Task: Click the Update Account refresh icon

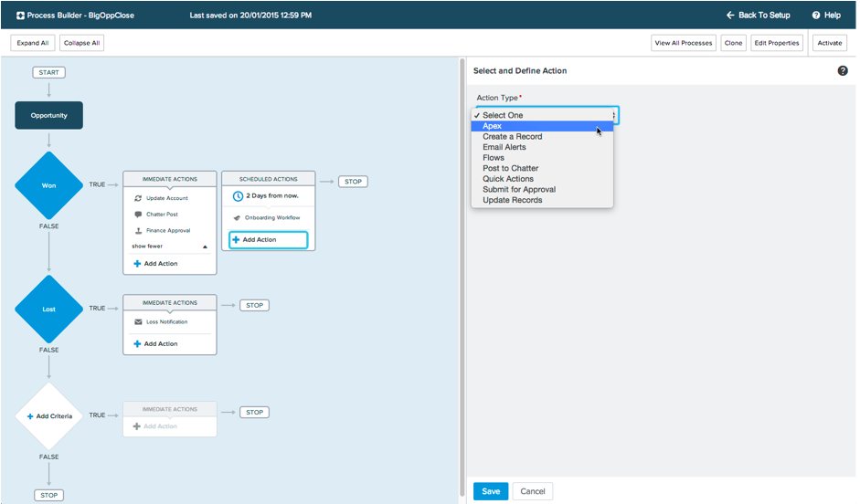Action: coord(138,198)
